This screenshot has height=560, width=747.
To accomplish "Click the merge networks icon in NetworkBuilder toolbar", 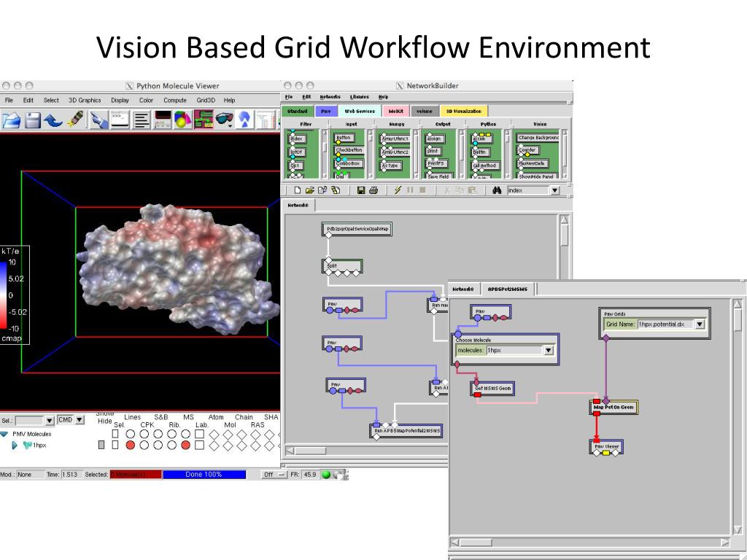I will (322, 190).
